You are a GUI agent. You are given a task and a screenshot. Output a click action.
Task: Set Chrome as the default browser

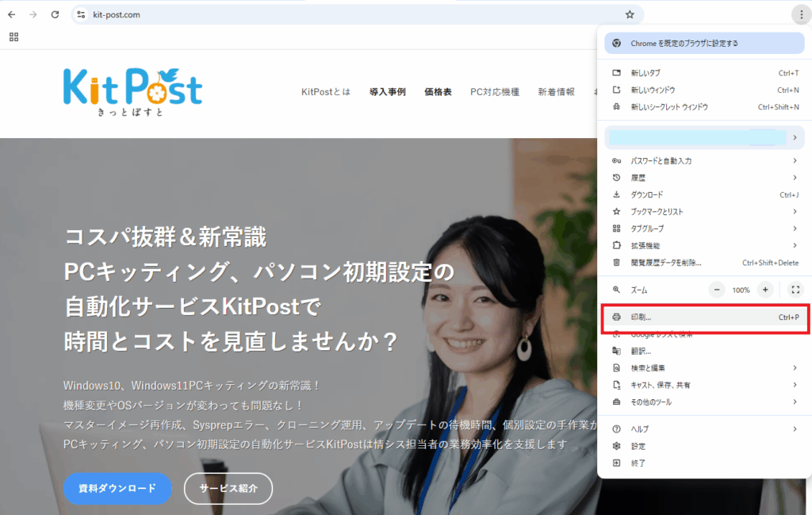(704, 43)
